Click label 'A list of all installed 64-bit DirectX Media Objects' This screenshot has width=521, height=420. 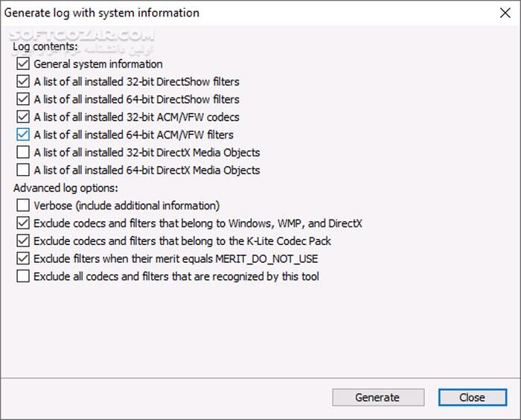point(147,171)
